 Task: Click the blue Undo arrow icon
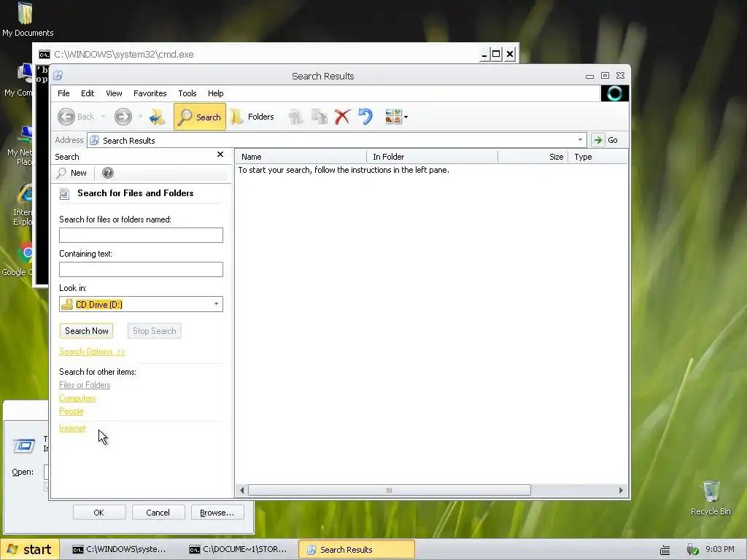365,117
